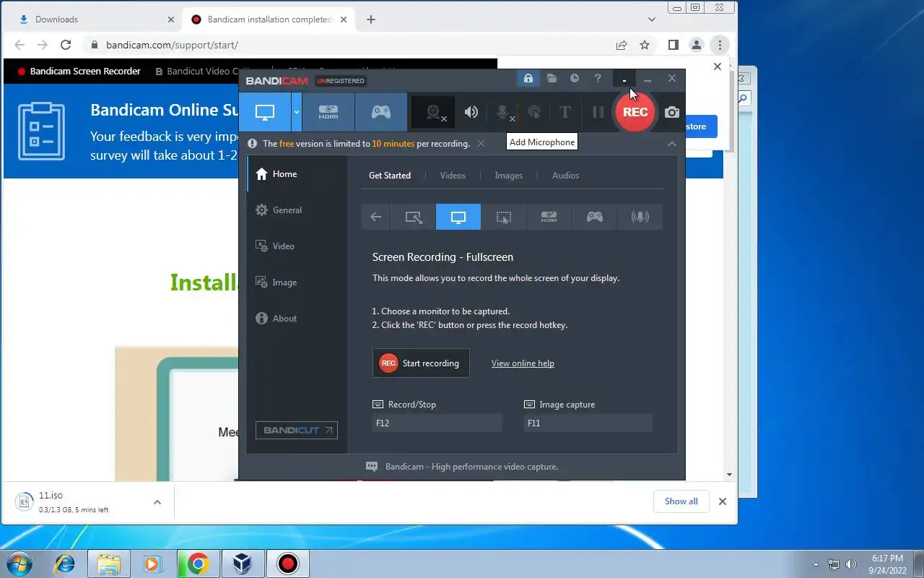This screenshot has width=924, height=578.
Task: Bookmark this page with the star icon
Action: (645, 45)
